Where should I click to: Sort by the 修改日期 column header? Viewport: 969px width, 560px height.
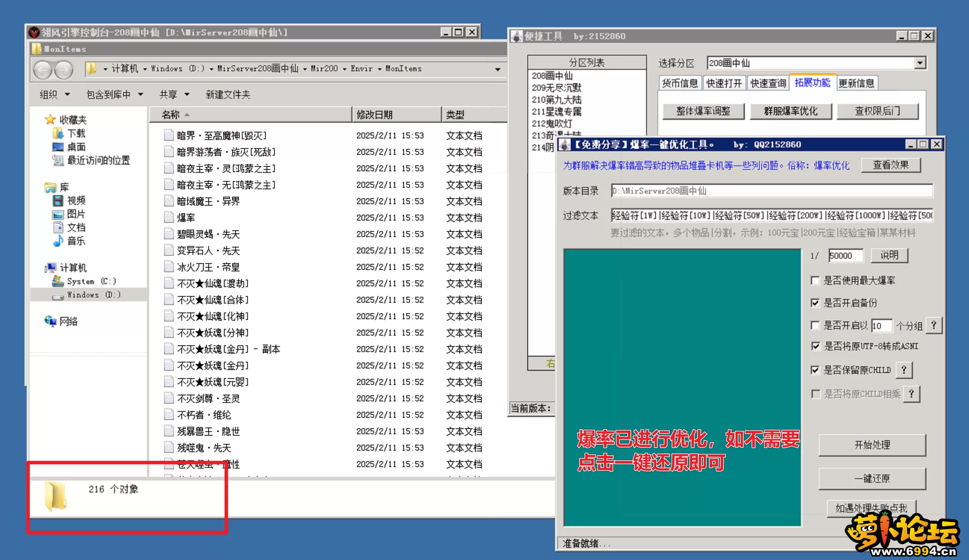click(x=397, y=114)
